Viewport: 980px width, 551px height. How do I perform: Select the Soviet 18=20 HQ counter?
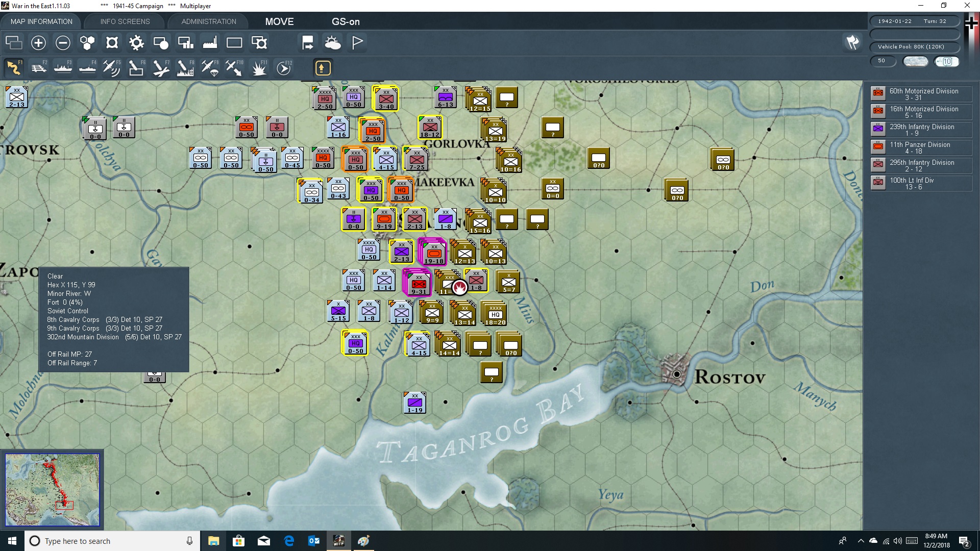pyautogui.click(x=495, y=314)
